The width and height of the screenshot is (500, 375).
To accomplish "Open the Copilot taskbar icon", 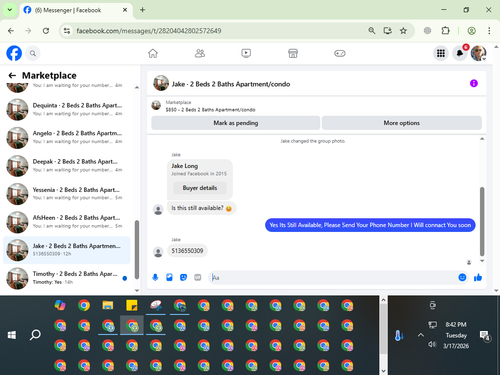I will 60,305.
